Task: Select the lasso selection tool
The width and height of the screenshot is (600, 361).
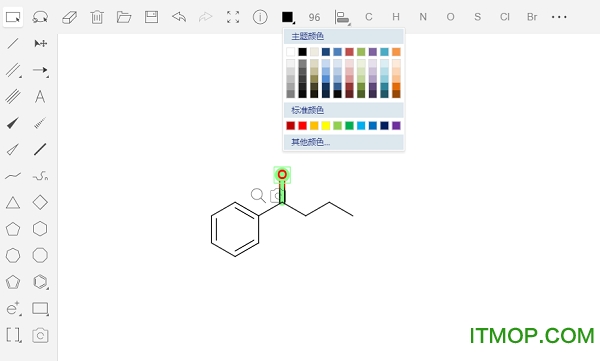Action: pyautogui.click(x=40, y=17)
